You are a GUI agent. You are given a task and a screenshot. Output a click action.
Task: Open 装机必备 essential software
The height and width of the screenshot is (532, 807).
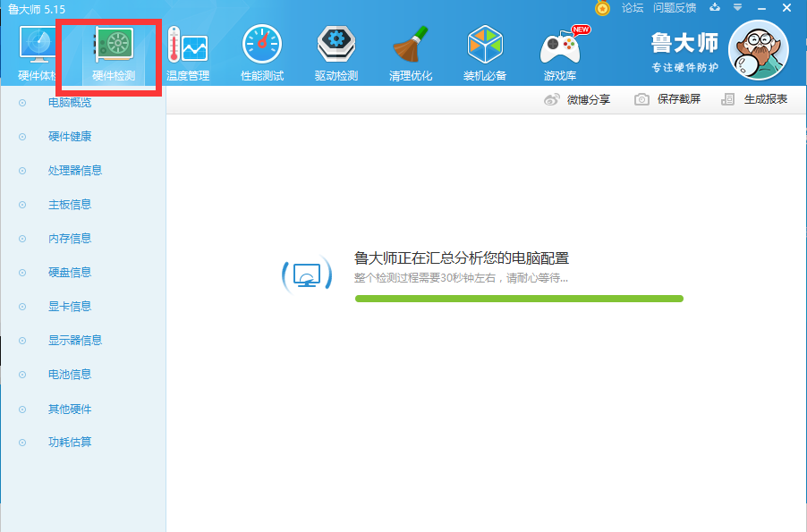(x=484, y=53)
